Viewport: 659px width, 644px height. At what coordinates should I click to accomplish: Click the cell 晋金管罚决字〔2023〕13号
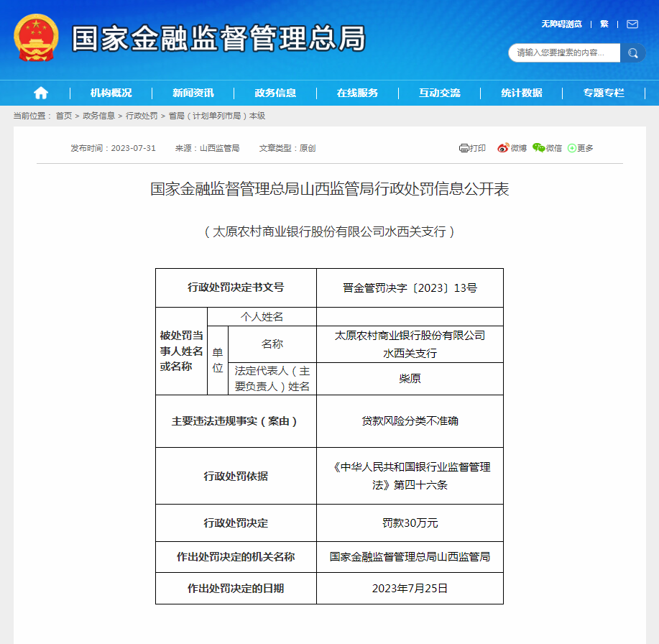(x=410, y=288)
